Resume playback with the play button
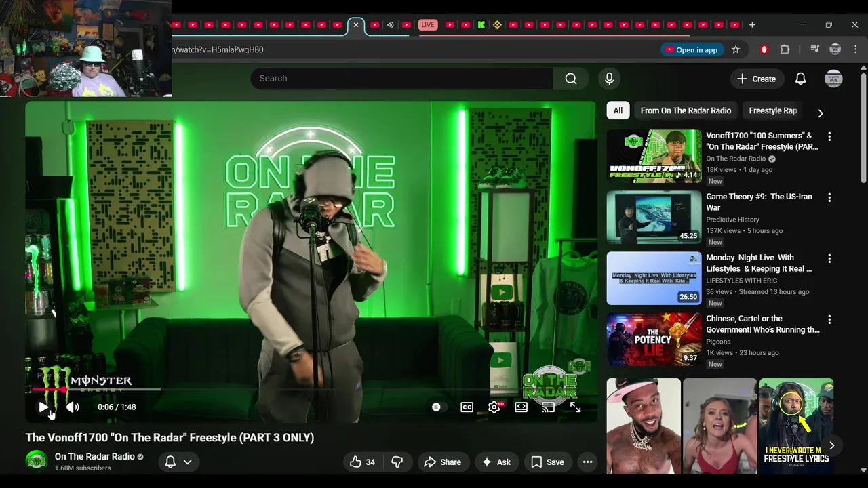868x488 pixels. point(43,407)
